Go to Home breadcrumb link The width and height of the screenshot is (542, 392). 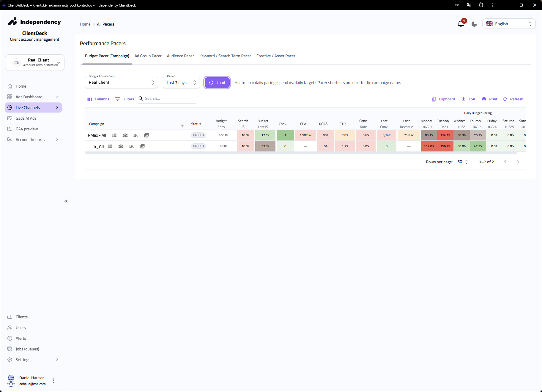(x=85, y=24)
